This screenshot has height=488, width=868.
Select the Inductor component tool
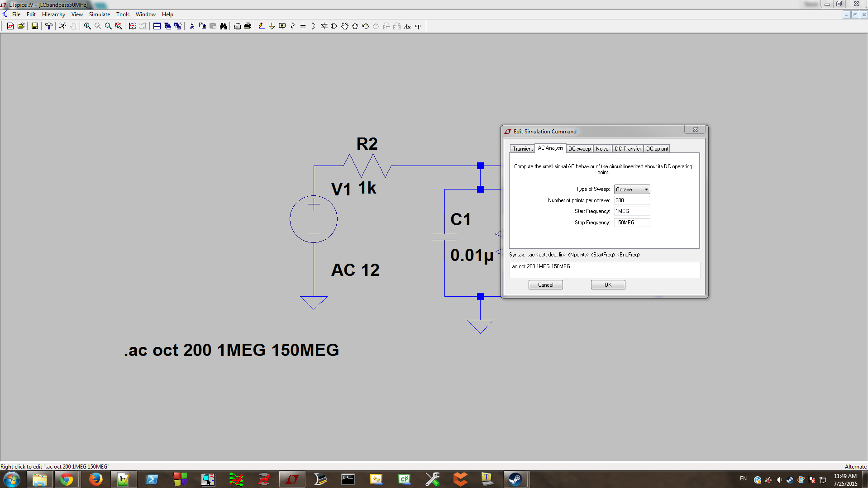(313, 26)
